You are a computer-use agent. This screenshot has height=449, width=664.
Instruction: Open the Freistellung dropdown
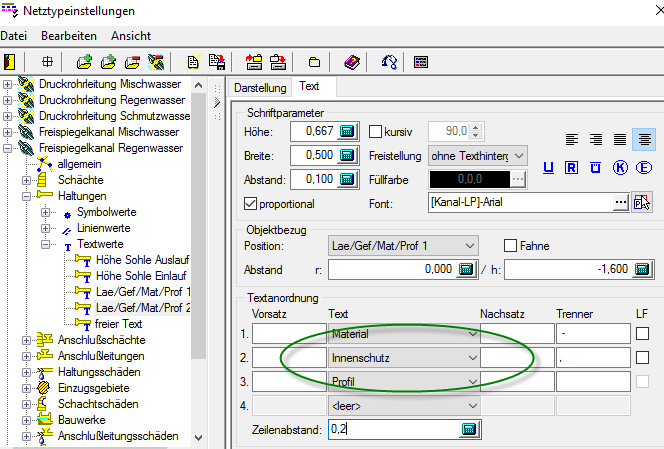(x=478, y=155)
